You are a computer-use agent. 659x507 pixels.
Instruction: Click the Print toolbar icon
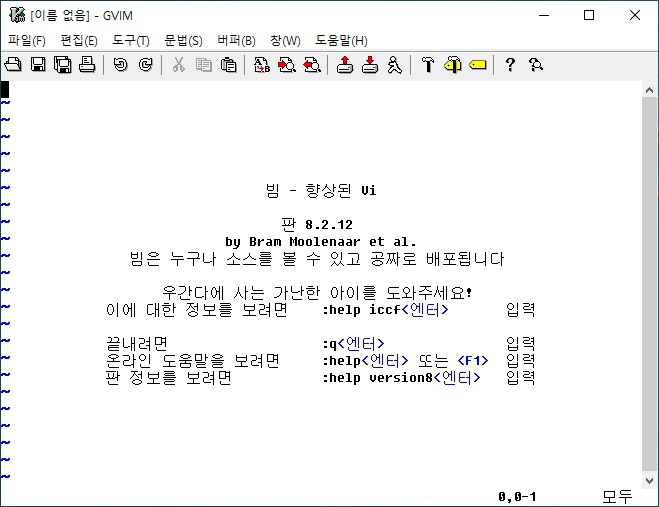(x=87, y=65)
